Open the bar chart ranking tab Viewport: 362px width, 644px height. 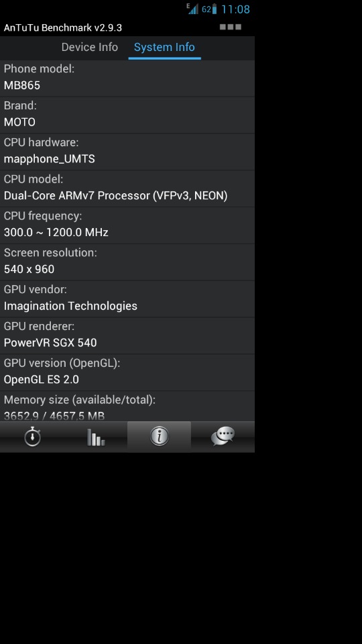tap(96, 437)
